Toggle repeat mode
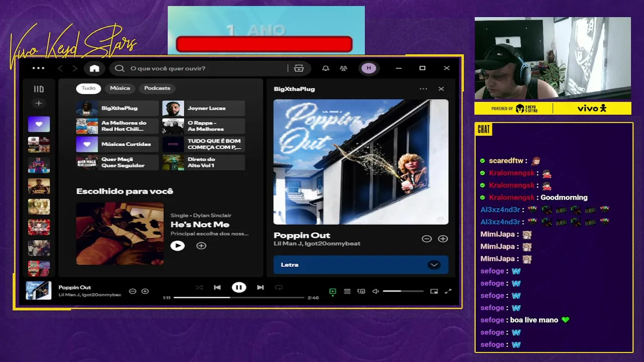 point(279,288)
